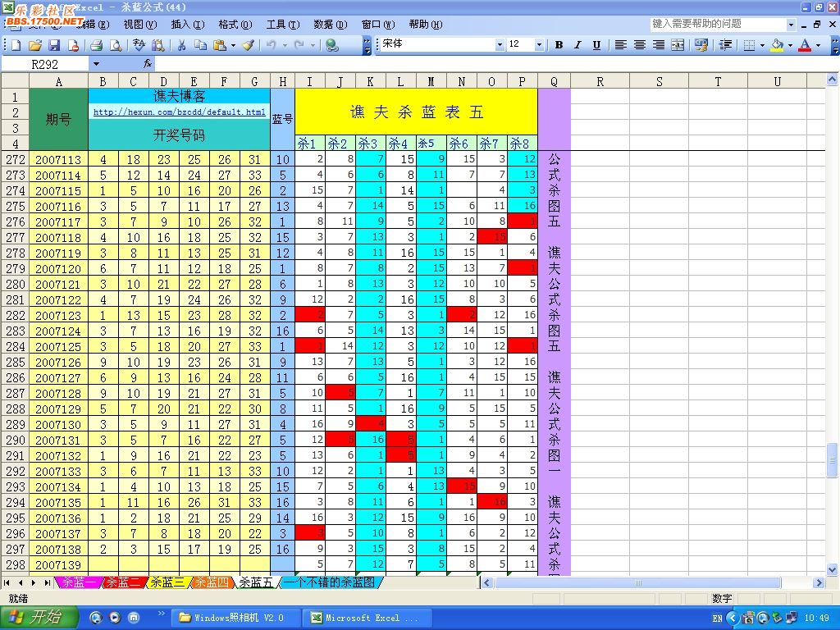Expand the Fill Color dropdown arrow
The image size is (840, 630).
coord(790,45)
